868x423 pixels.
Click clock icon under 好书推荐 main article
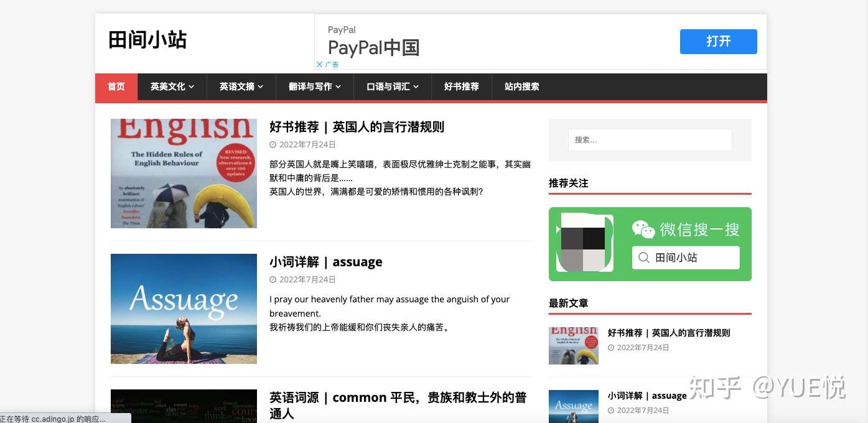click(273, 145)
